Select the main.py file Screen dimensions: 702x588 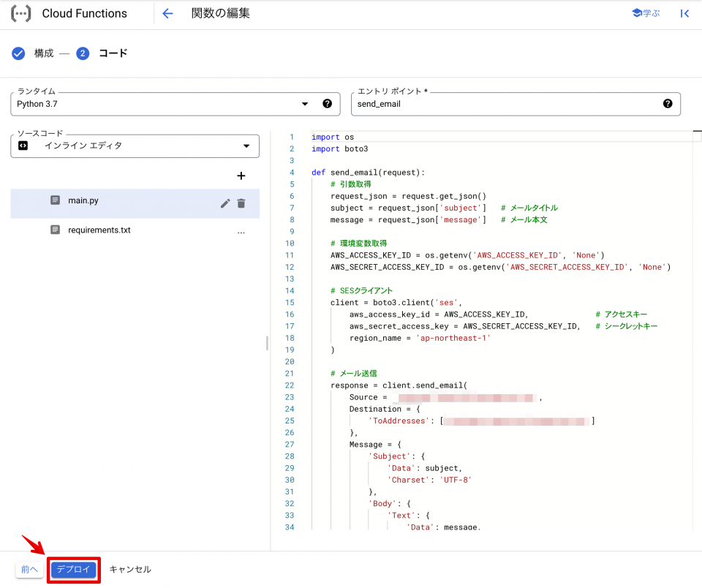(135, 203)
